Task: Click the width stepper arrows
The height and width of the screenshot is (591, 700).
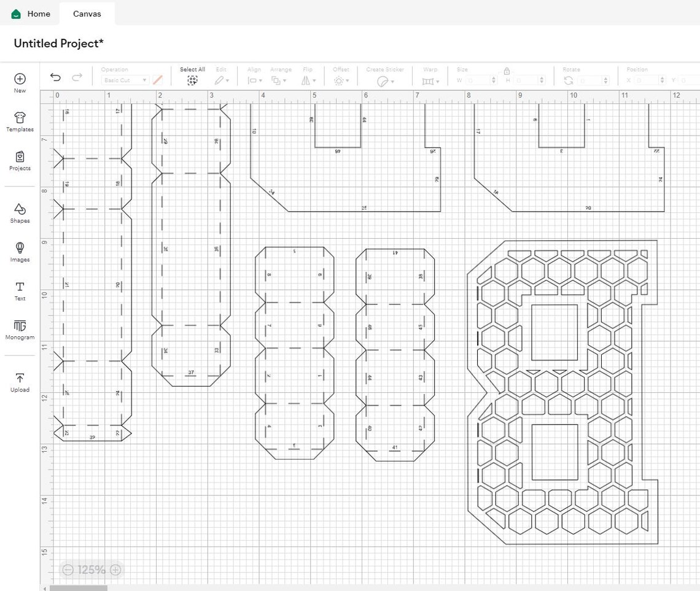Action: 494,80
